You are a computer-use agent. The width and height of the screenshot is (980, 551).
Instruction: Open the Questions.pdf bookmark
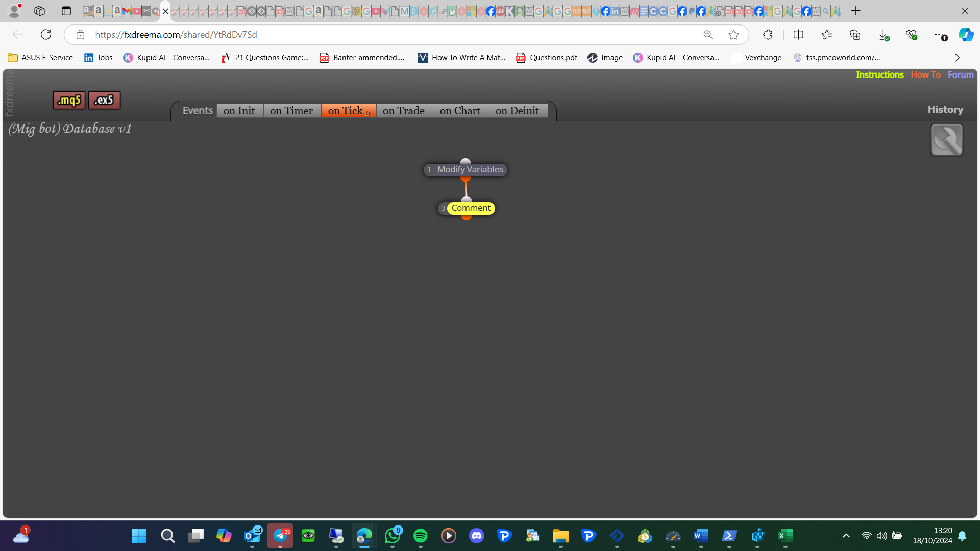[x=547, y=58]
